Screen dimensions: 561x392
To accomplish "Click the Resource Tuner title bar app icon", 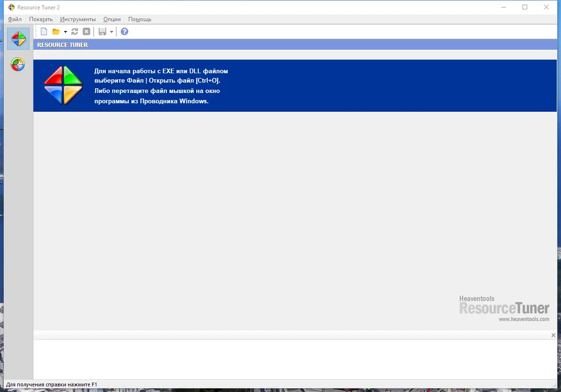I will (x=11, y=7).
